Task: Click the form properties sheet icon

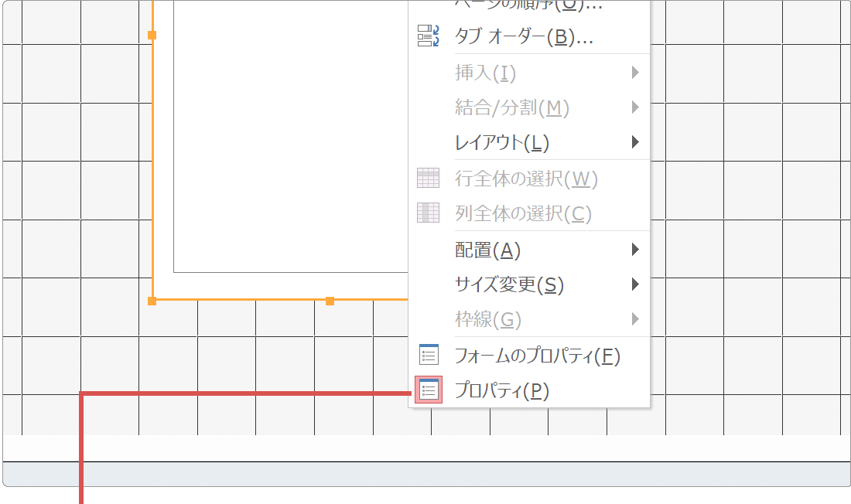Action: (429, 355)
